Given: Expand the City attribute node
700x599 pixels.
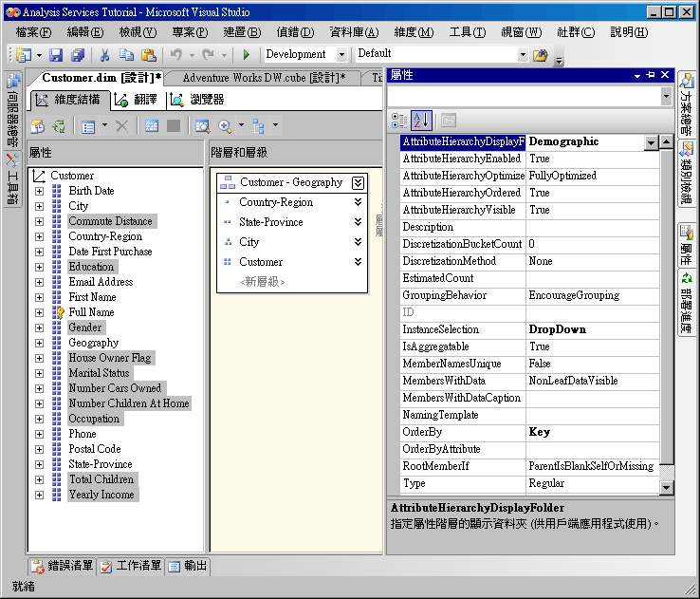Looking at the screenshot, I should (39, 206).
